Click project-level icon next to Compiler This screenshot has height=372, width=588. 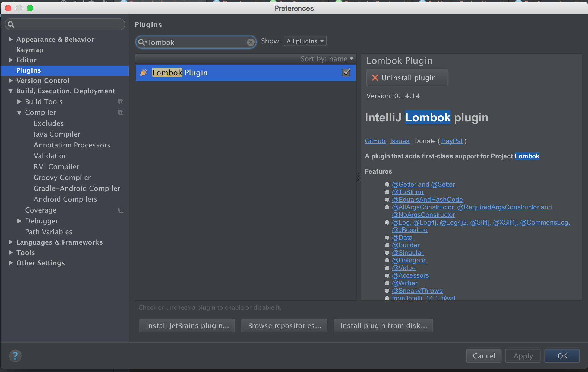click(121, 113)
